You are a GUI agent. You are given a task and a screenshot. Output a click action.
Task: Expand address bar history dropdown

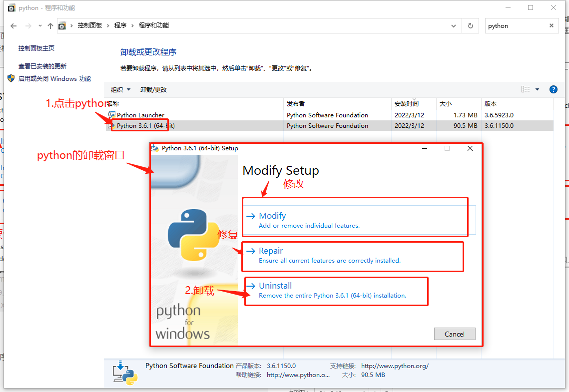tap(454, 26)
